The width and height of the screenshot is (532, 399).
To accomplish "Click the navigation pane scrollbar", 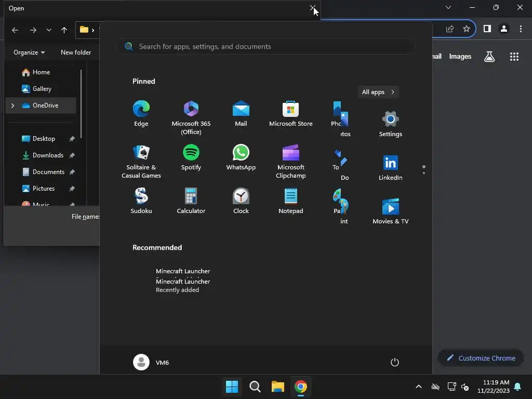I will 81,104.
